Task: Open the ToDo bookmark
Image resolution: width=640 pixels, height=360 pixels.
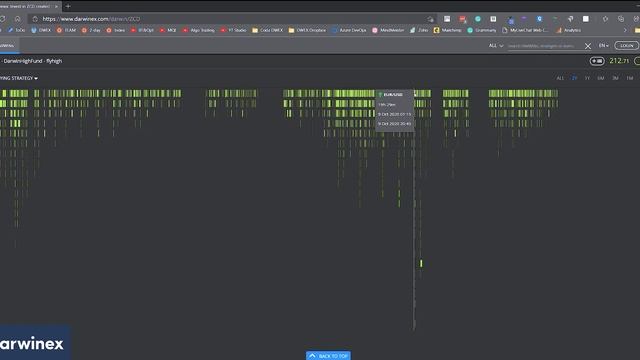Action: (16, 30)
